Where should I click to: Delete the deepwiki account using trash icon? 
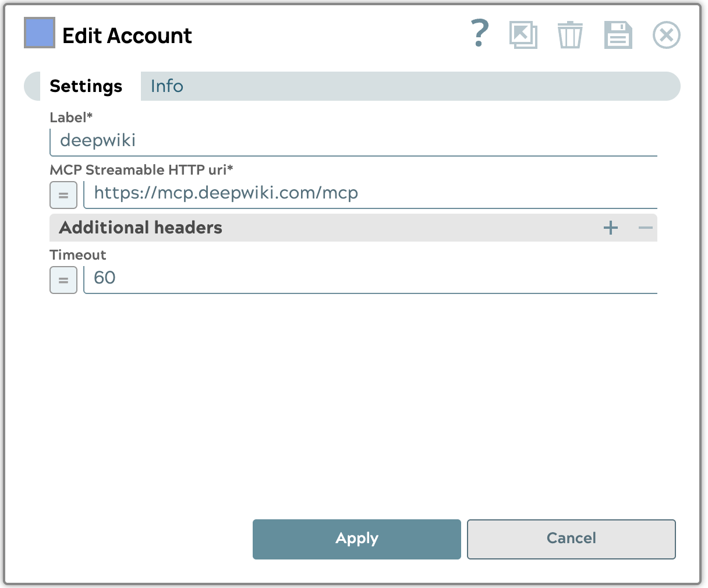click(x=570, y=35)
